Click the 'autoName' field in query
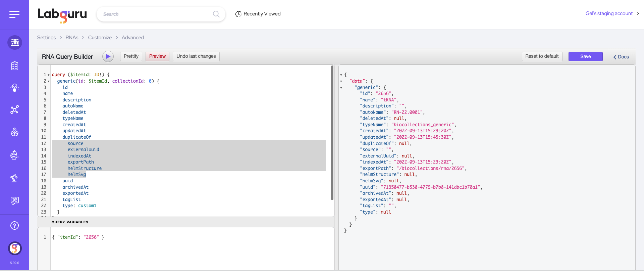Image resolution: width=644 pixels, height=271 pixels. [x=73, y=106]
